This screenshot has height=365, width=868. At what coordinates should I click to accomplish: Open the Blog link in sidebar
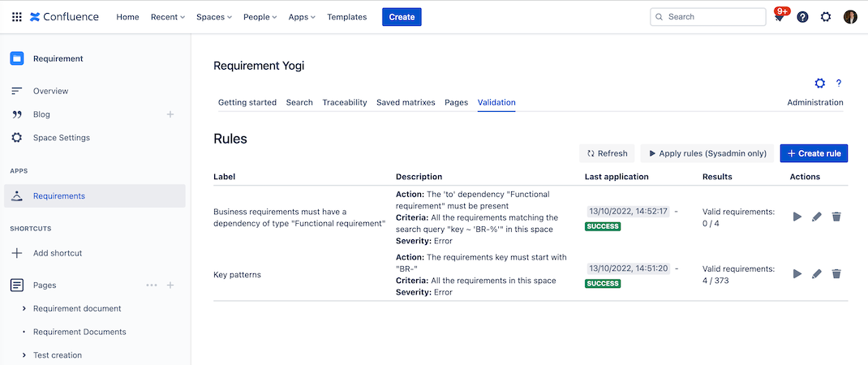tap(41, 114)
